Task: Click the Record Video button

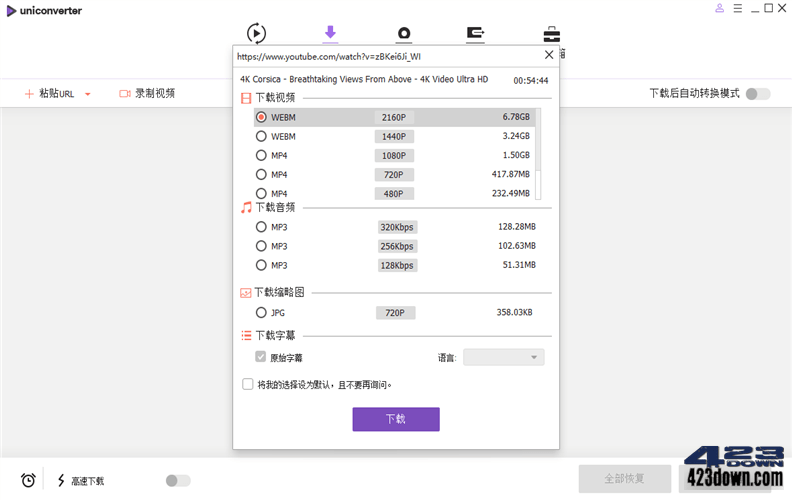Action: pos(147,93)
